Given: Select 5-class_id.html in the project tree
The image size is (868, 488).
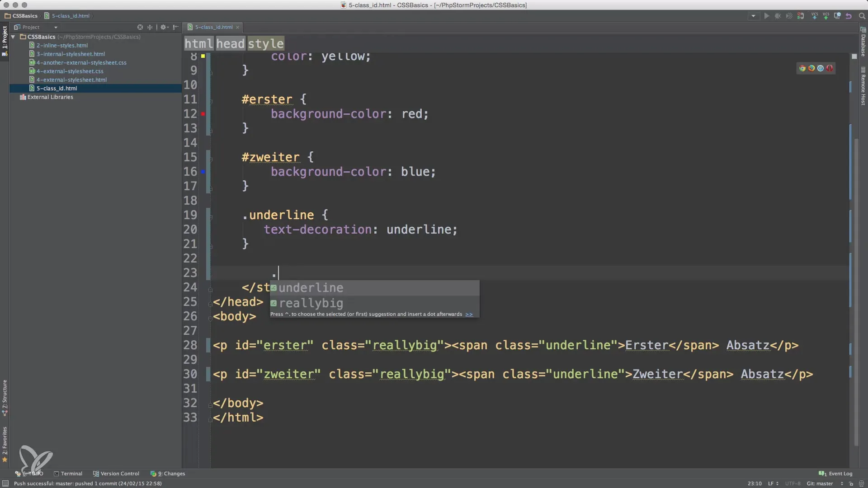Looking at the screenshot, I should [57, 88].
